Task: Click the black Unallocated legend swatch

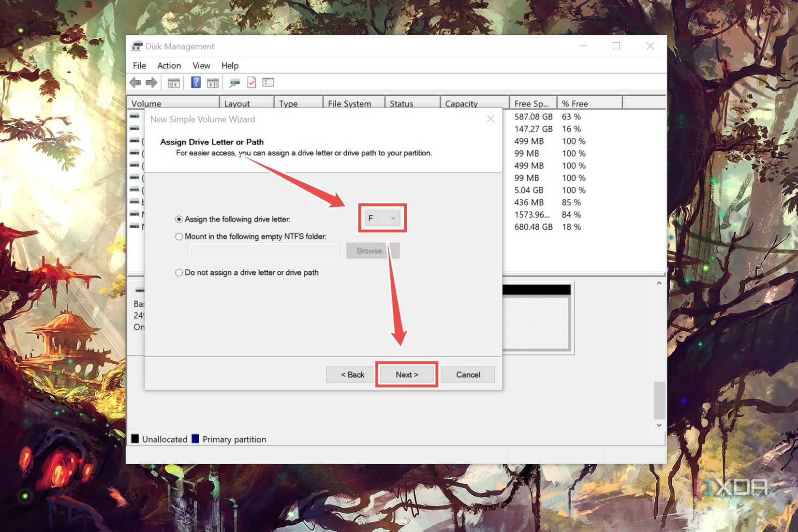Action: point(135,439)
